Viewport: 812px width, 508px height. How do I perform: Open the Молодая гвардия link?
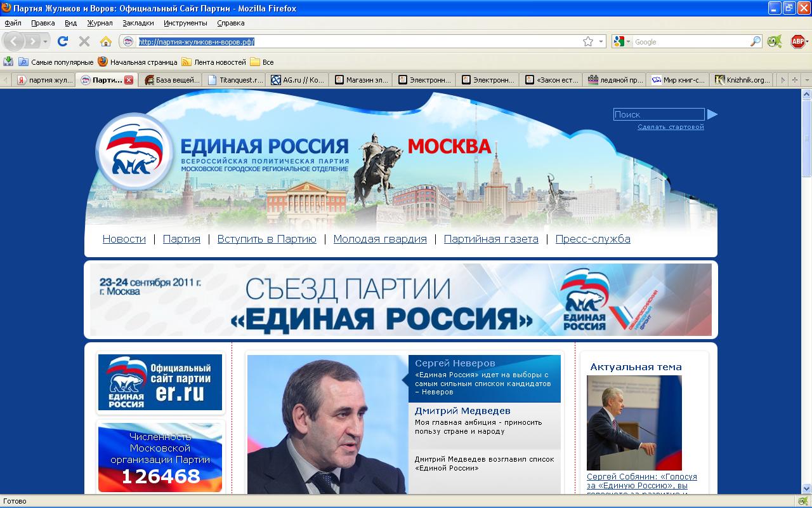(380, 239)
